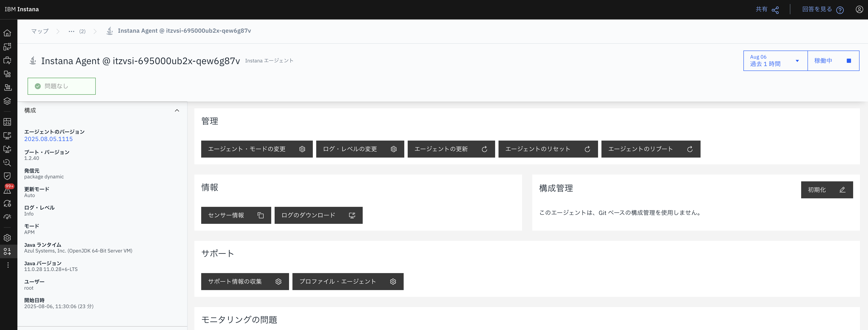Click the Home icon in sidebar

tap(7, 33)
